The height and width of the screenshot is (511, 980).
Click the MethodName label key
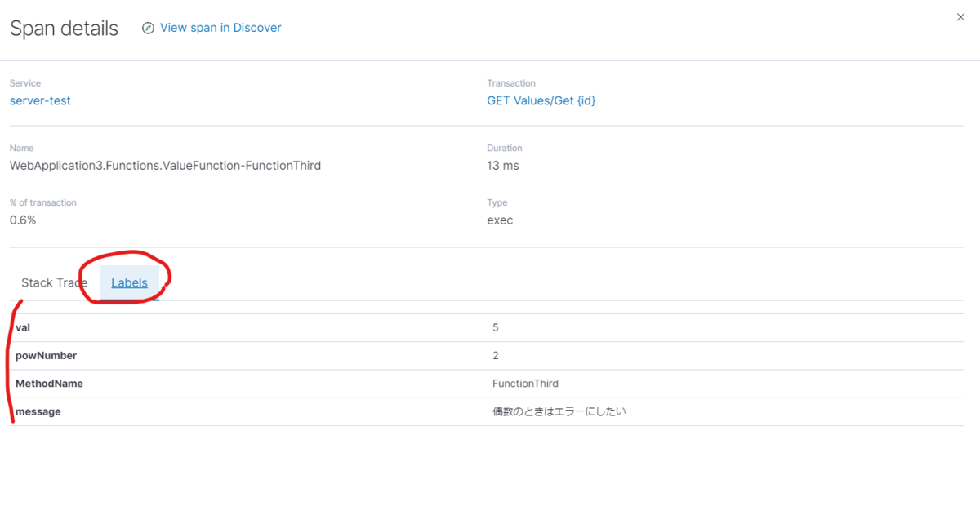point(49,384)
